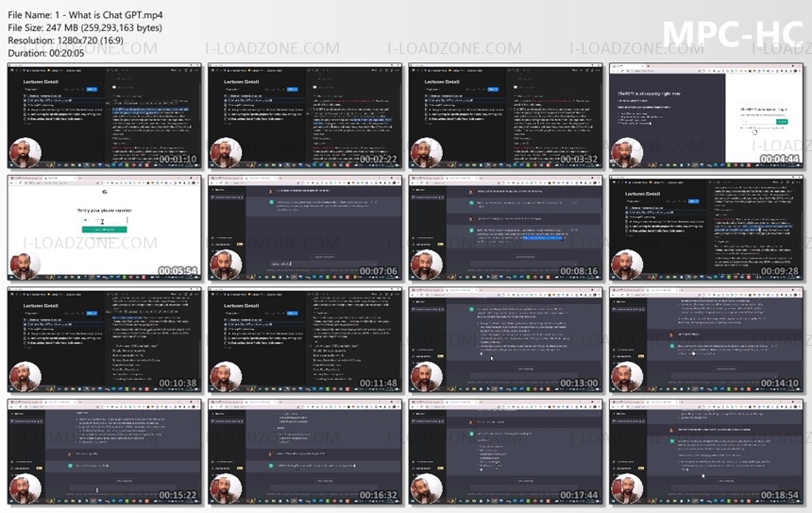Select the 'Duration: 00:20:05' line
Image resolution: width=812 pixels, height=513 pixels.
tap(46, 53)
